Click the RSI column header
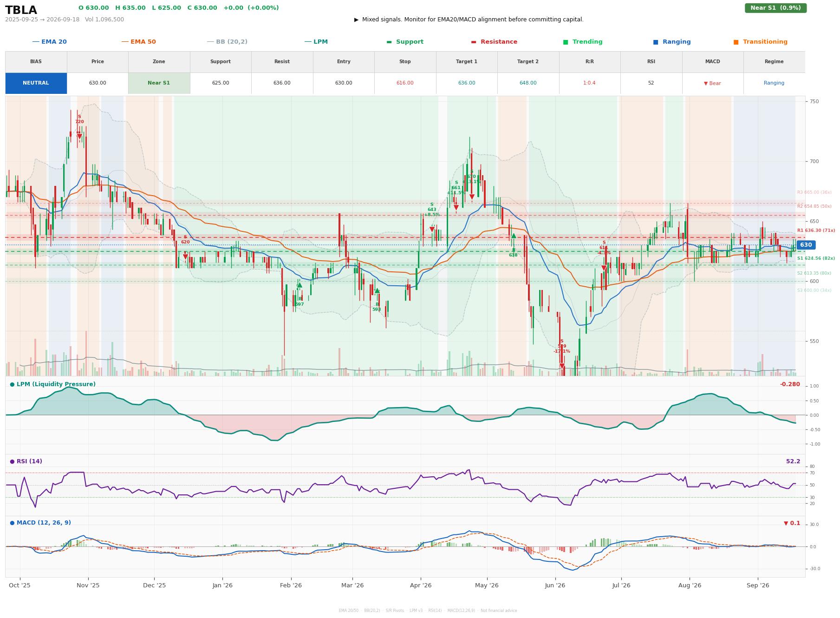The height and width of the screenshot is (618, 840). [x=651, y=62]
